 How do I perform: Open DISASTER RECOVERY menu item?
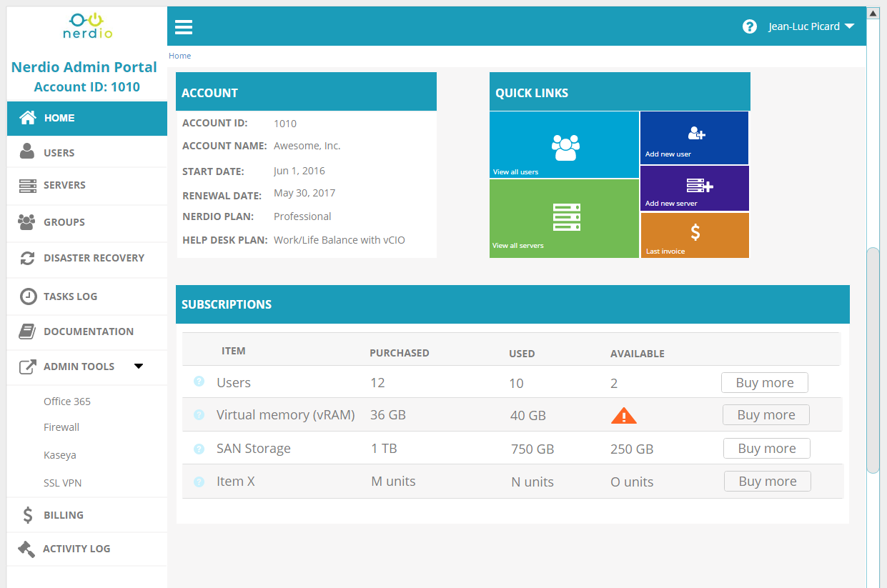pyautogui.click(x=86, y=259)
